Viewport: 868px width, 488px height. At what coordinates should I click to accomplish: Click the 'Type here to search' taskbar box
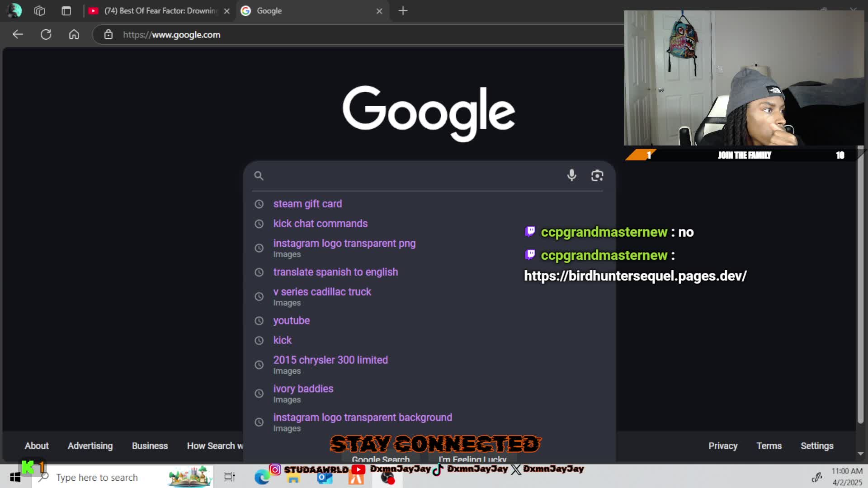[122, 477]
